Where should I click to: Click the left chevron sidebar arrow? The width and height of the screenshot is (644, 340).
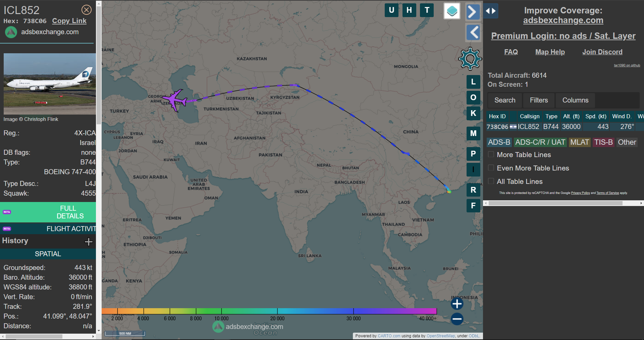(x=473, y=32)
